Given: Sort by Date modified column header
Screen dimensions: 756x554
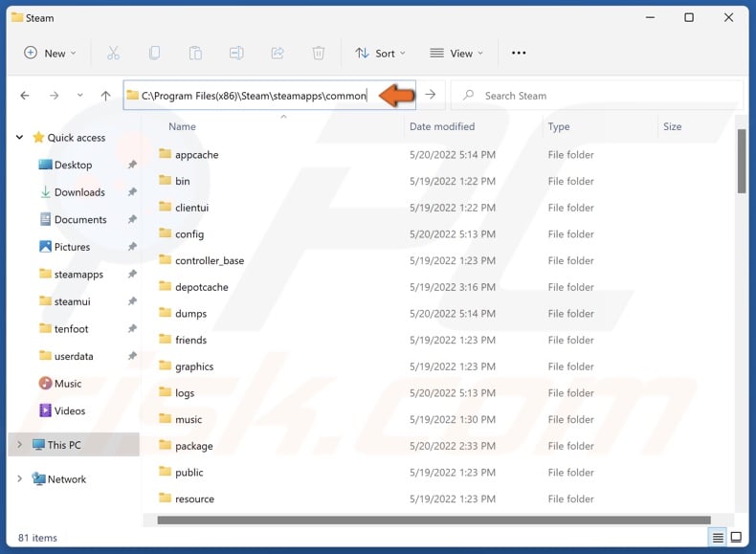Looking at the screenshot, I should (x=442, y=126).
